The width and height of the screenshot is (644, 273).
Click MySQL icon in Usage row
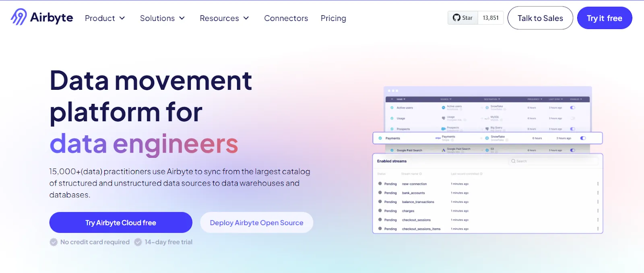pos(487,118)
